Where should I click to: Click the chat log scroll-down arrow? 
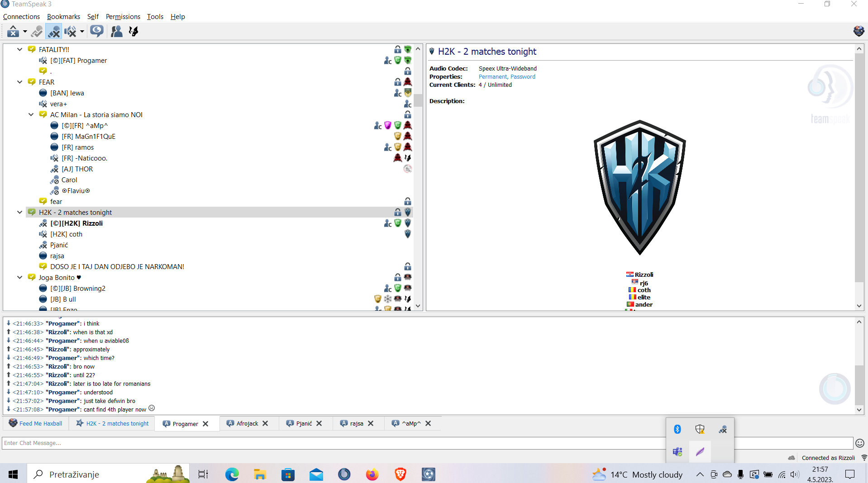(859, 410)
